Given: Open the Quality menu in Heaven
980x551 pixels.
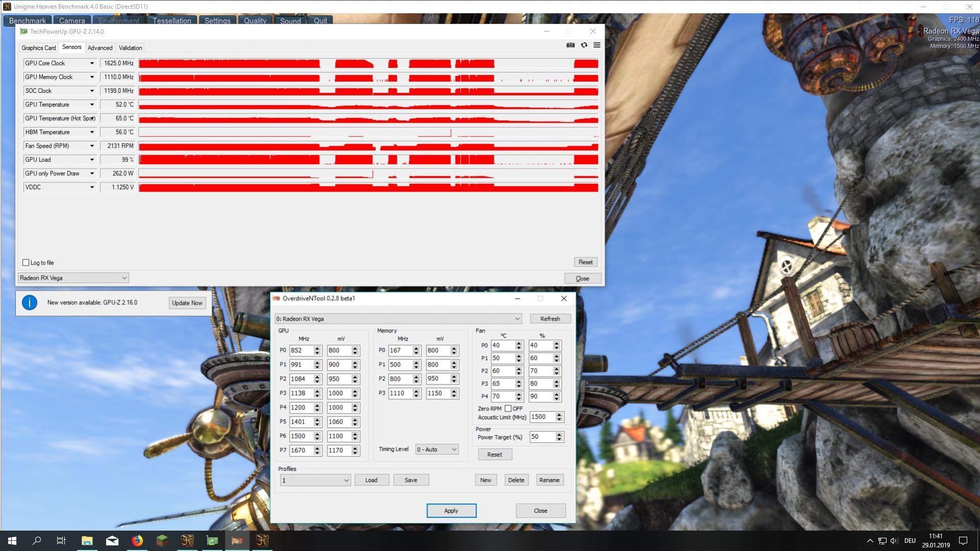Looking at the screenshot, I should pos(255,20).
